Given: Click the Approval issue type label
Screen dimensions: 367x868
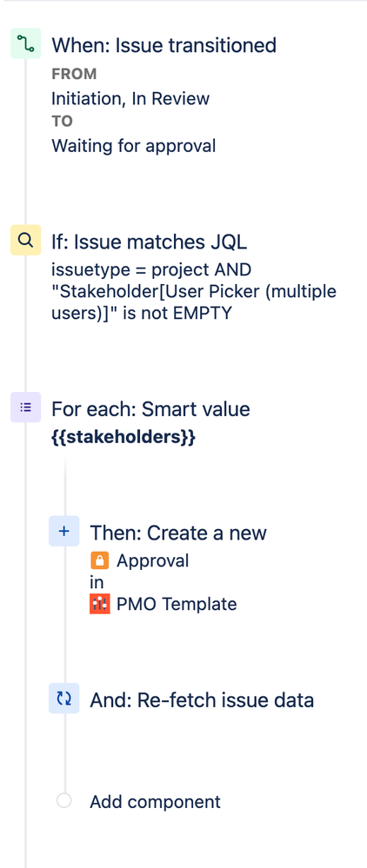Looking at the screenshot, I should (x=152, y=560).
